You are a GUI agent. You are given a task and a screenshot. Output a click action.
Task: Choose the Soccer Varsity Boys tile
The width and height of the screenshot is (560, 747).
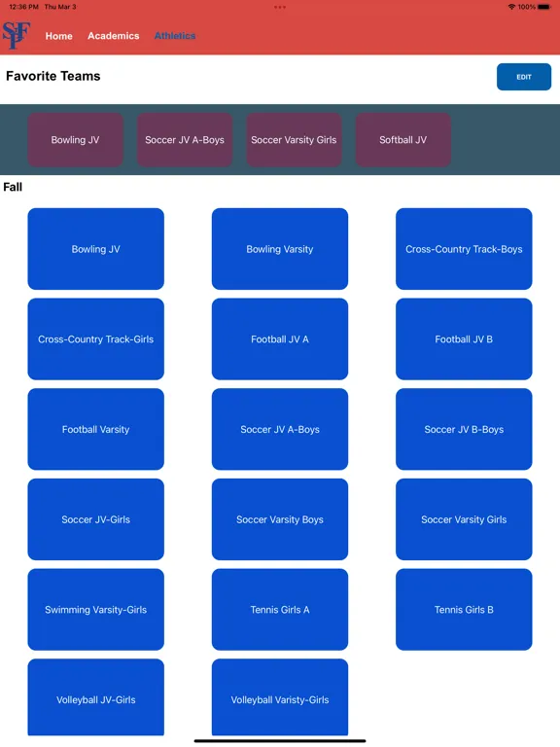(x=280, y=518)
